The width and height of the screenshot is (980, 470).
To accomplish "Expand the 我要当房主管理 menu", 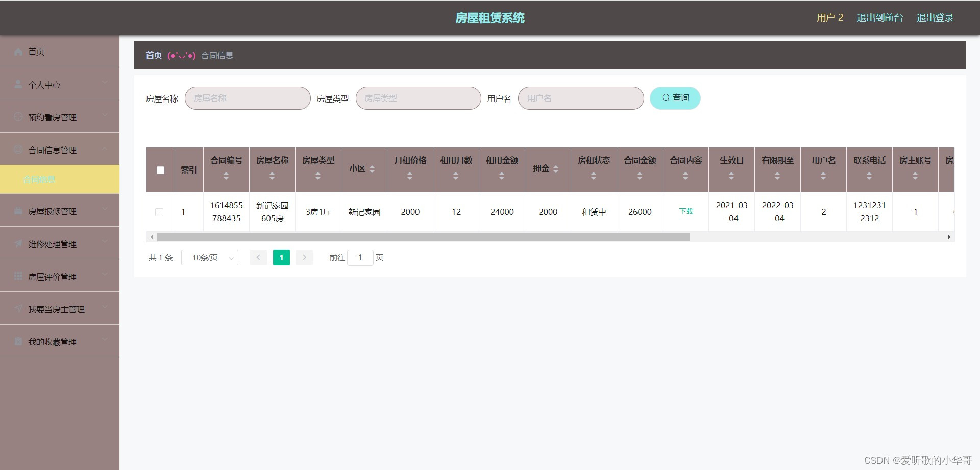I will [x=104, y=307].
